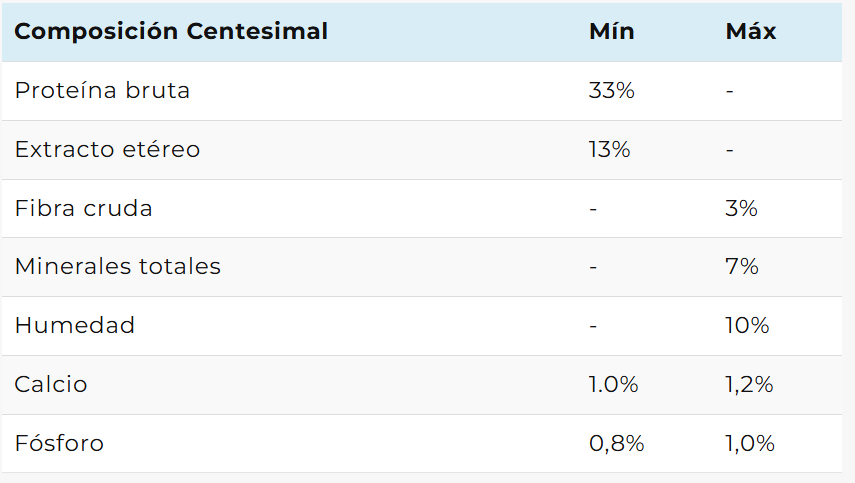The width and height of the screenshot is (855, 483).
Task: Click the Máx column header
Action: tap(751, 31)
